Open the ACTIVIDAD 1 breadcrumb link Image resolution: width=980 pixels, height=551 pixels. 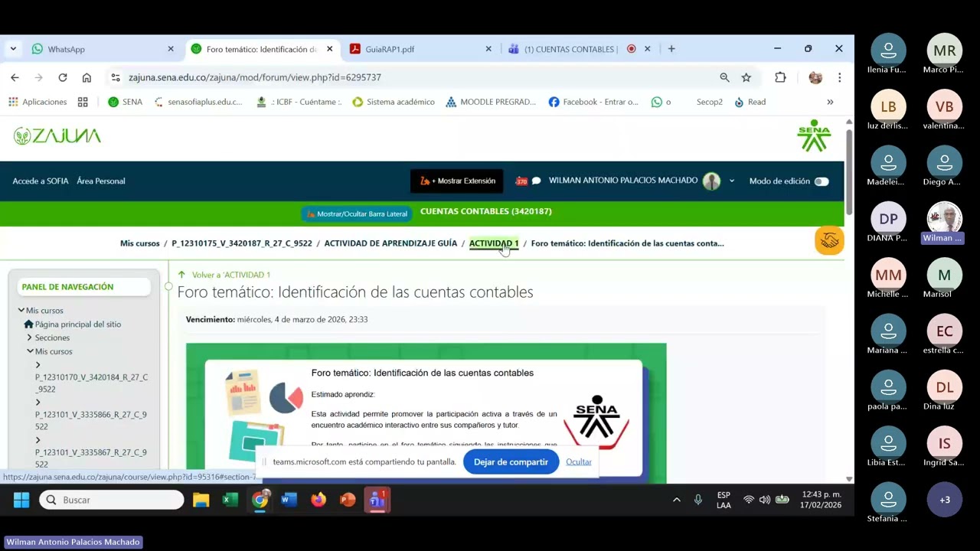click(x=494, y=243)
